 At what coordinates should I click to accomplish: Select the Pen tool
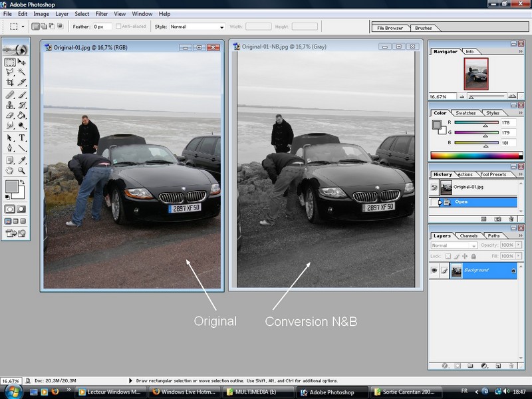click(x=10, y=148)
